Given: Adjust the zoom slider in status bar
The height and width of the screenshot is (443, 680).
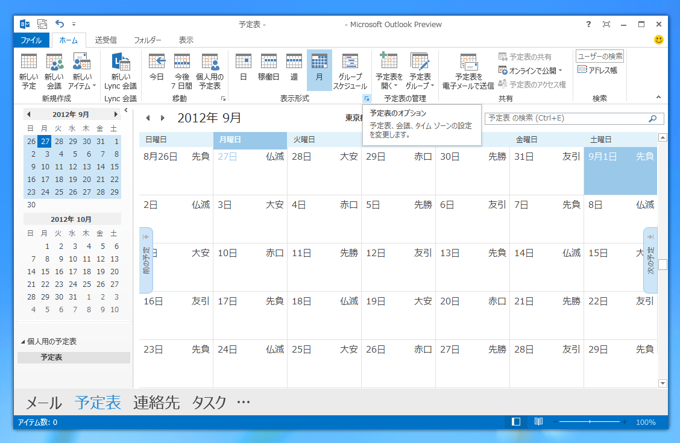Looking at the screenshot, I should tap(589, 422).
